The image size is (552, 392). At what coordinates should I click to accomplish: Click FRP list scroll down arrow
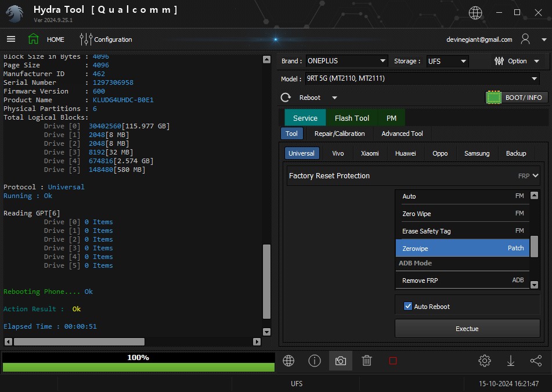click(534, 285)
